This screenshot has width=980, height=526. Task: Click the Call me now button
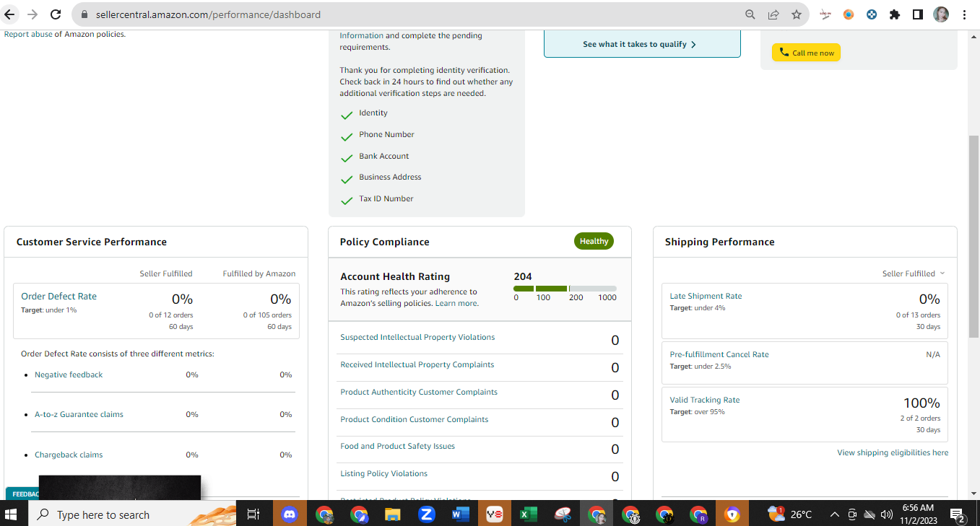pos(806,53)
